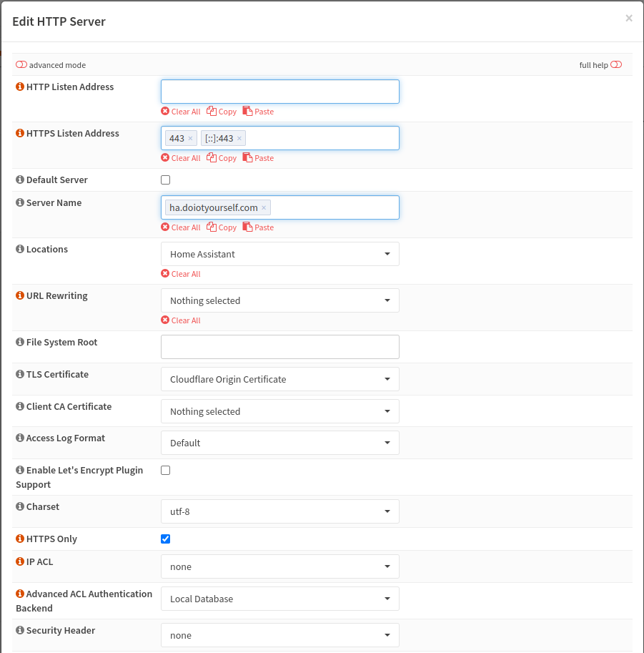The width and height of the screenshot is (644, 653).
Task: Click inside the File System Root field
Action: point(279,346)
